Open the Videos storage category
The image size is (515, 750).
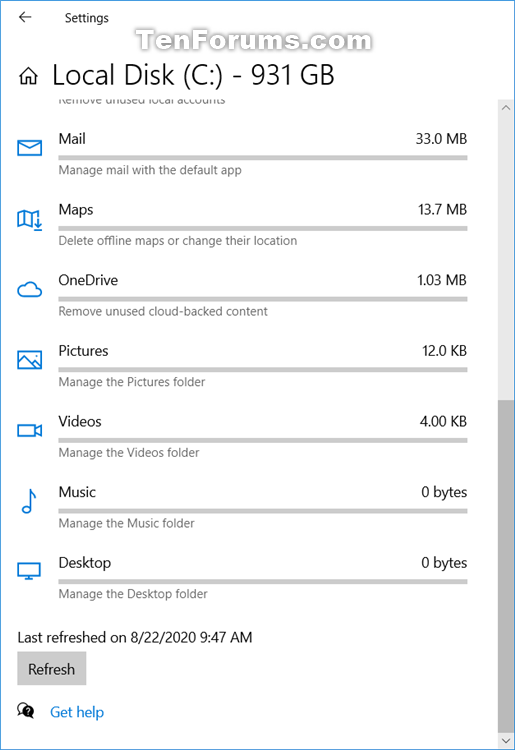(242, 437)
